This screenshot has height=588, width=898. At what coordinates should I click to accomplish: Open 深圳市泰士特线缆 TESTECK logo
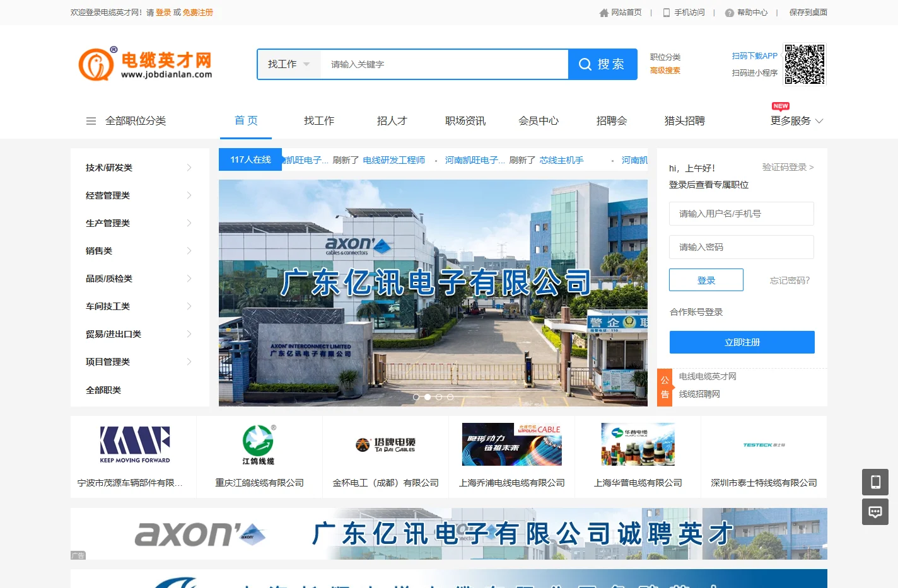pos(764,445)
